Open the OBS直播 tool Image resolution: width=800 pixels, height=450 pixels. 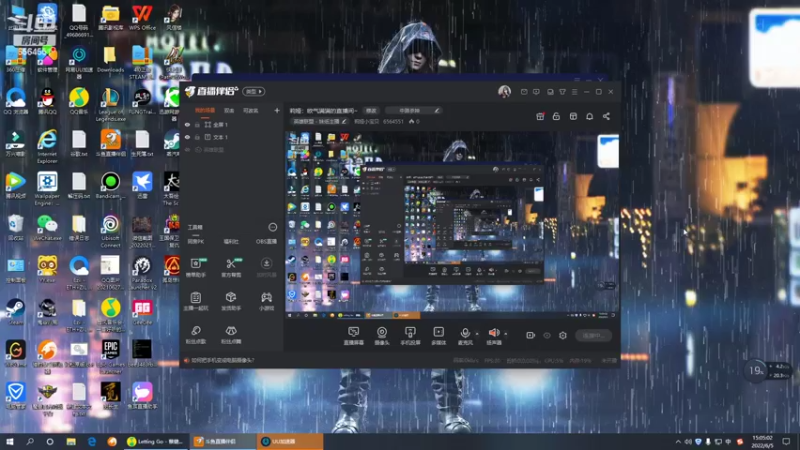266,241
